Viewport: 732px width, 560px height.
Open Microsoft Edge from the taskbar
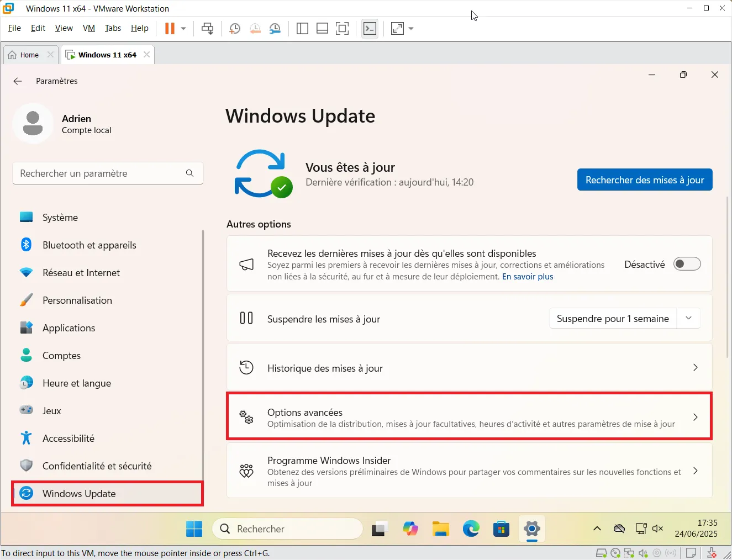tap(471, 529)
